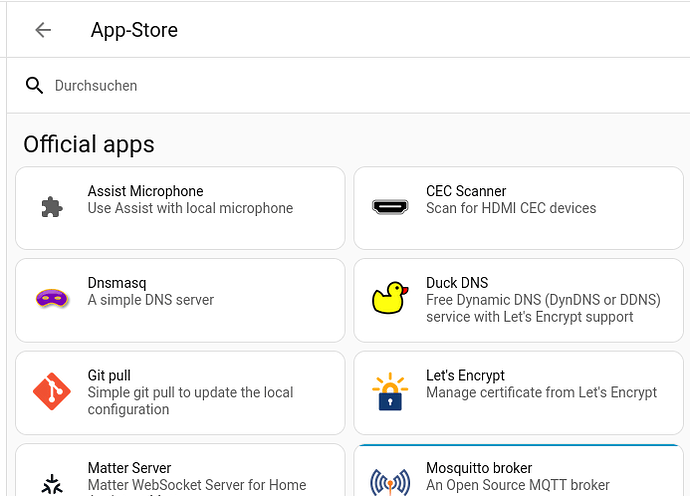The height and width of the screenshot is (496, 690).
Task: Click the Let's Encrypt padlock icon
Action: 390,391
